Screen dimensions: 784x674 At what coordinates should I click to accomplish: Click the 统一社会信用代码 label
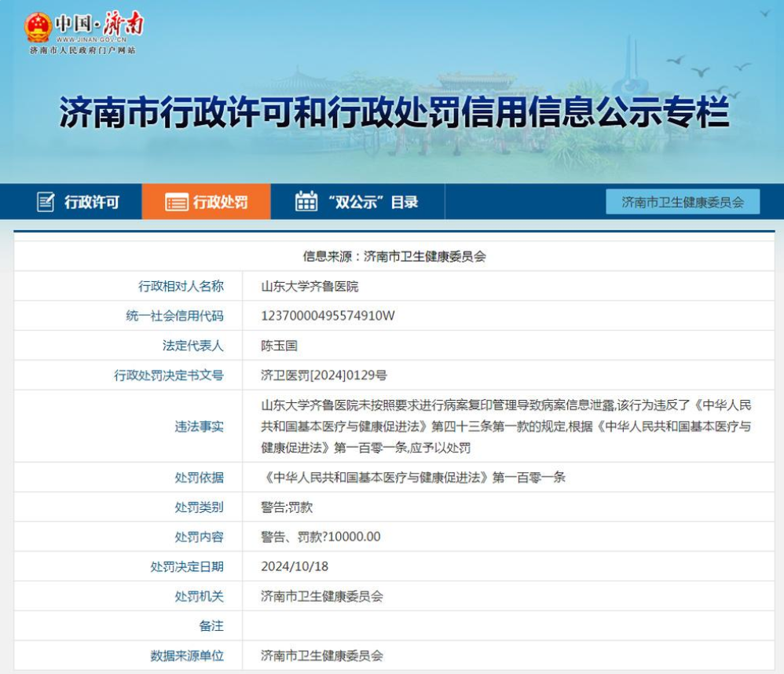[x=174, y=316]
